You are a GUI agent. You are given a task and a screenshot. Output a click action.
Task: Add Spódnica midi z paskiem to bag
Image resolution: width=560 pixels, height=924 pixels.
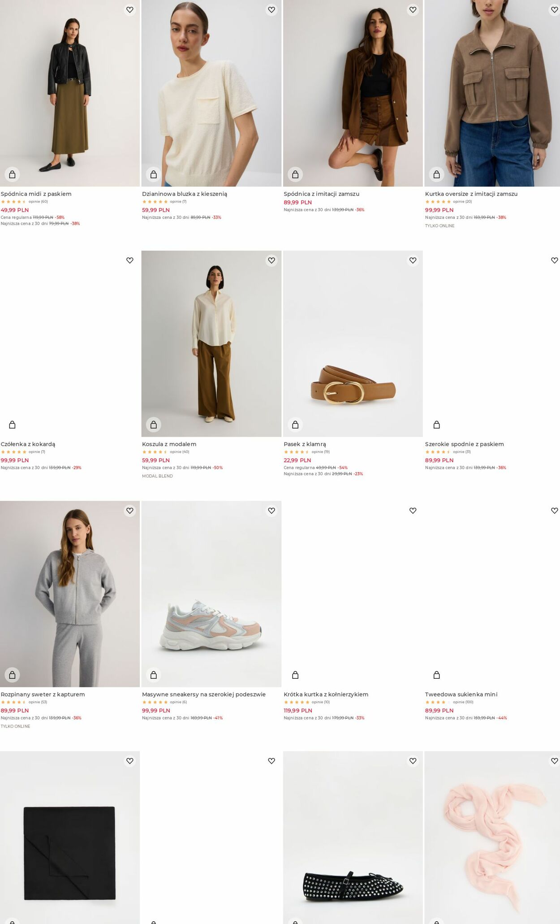pyautogui.click(x=12, y=174)
